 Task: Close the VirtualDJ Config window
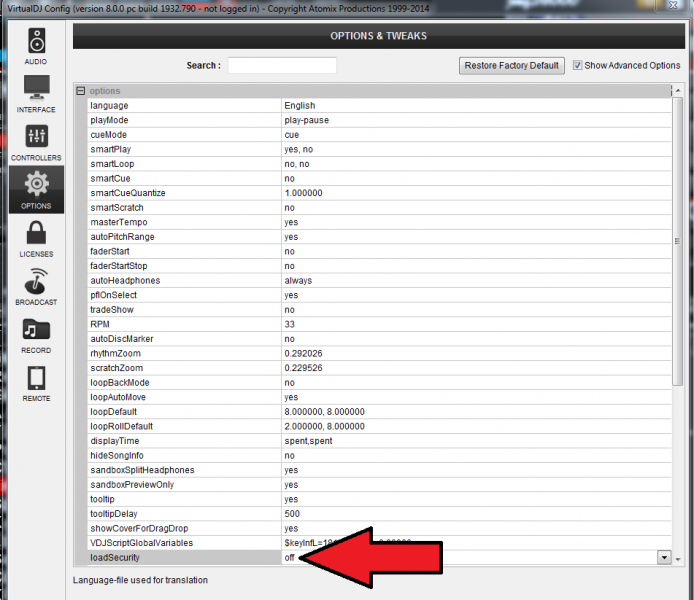(x=673, y=5)
